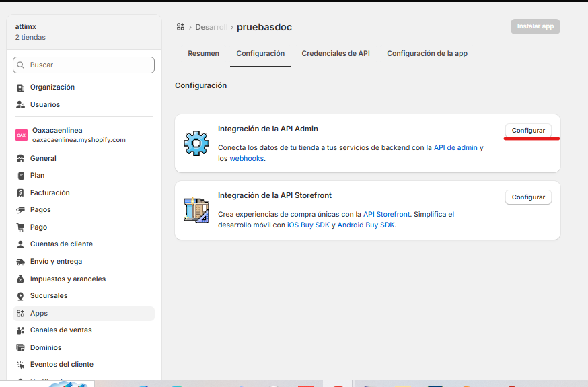Follow the webhooks link
588x387 pixels.
click(247, 159)
